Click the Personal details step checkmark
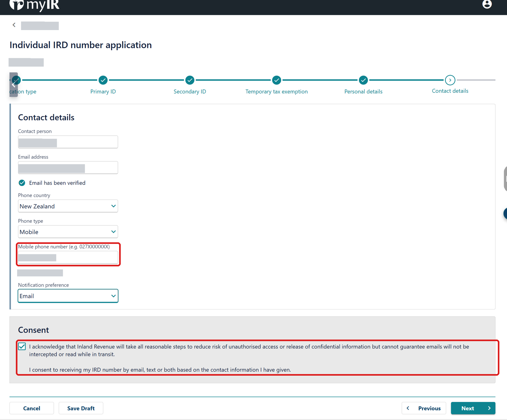This screenshot has width=507, height=420. 363,80
